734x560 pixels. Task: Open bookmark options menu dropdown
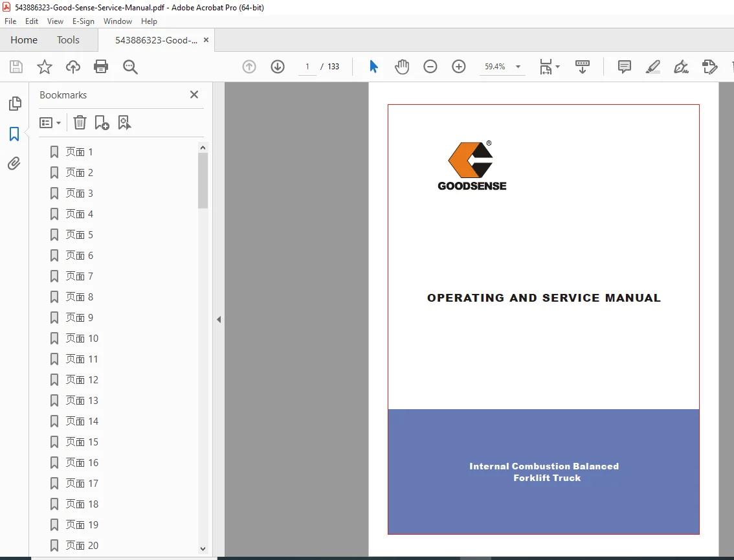coord(50,122)
